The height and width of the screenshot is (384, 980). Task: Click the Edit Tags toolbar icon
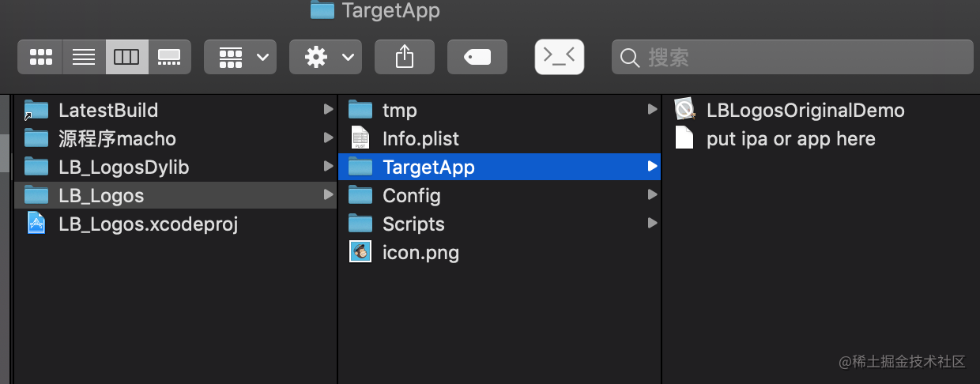(477, 57)
